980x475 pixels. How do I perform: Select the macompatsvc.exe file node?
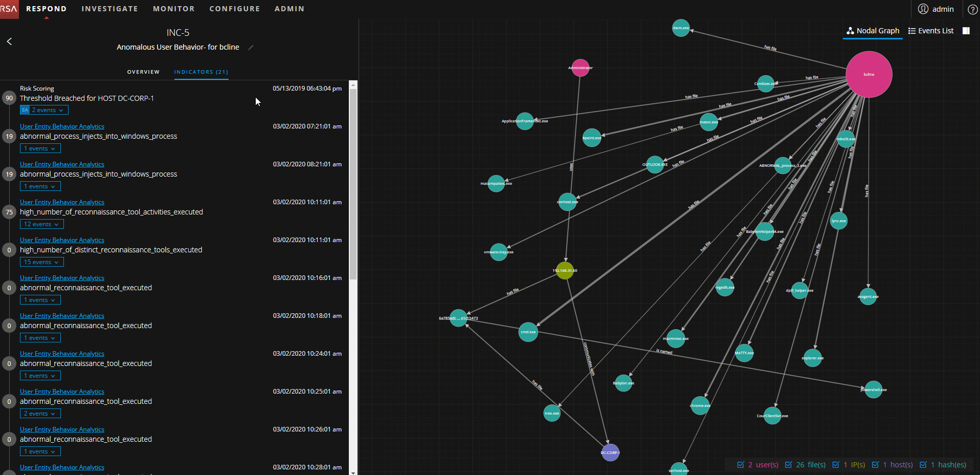point(496,183)
